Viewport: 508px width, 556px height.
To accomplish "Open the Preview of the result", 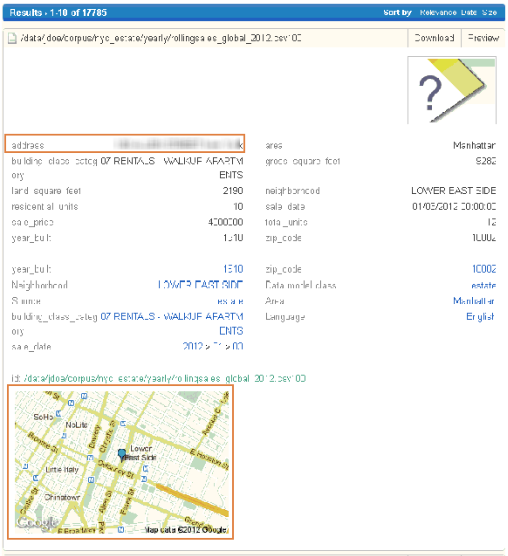I will coord(483,38).
